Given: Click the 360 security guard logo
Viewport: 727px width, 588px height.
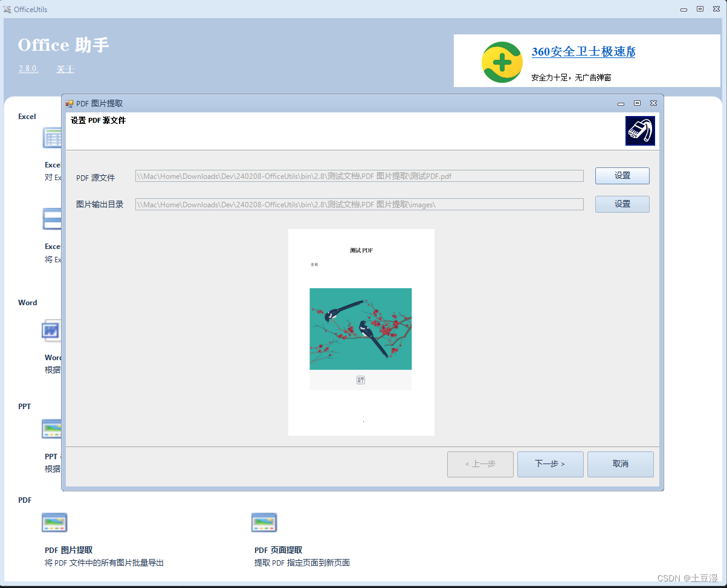Looking at the screenshot, I should (x=502, y=62).
